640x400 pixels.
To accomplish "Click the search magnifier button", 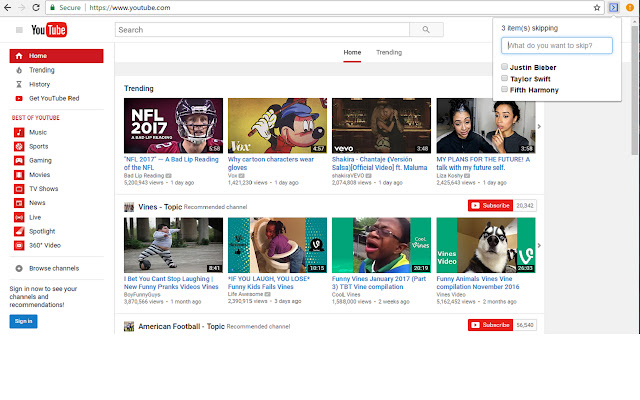I will coord(426,30).
